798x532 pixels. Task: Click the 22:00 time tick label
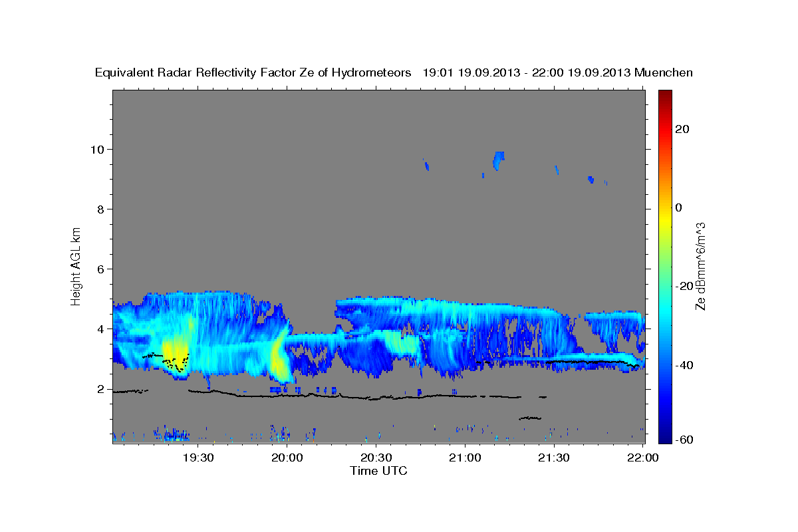642,458
